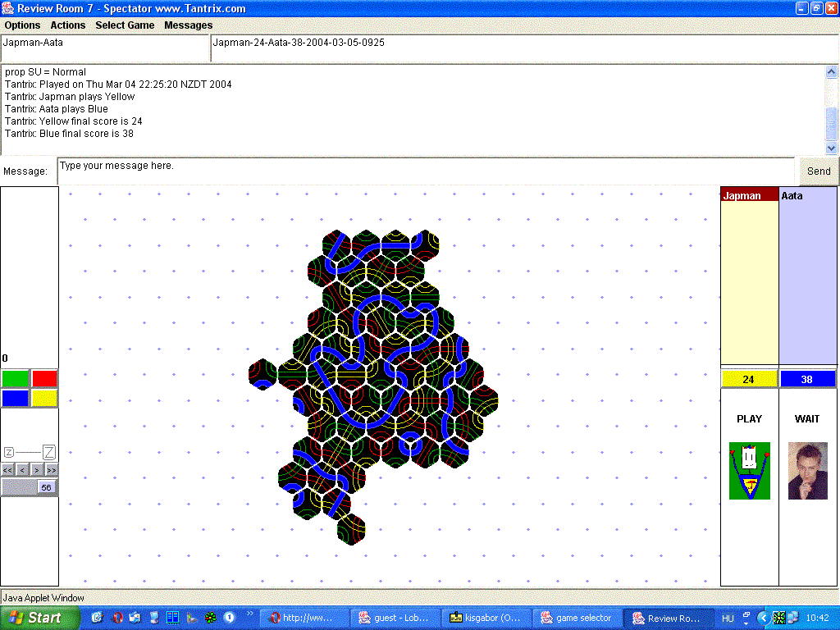Image resolution: width=840 pixels, height=630 pixels.
Task: Click Japman's player avatar icon
Action: (x=749, y=471)
